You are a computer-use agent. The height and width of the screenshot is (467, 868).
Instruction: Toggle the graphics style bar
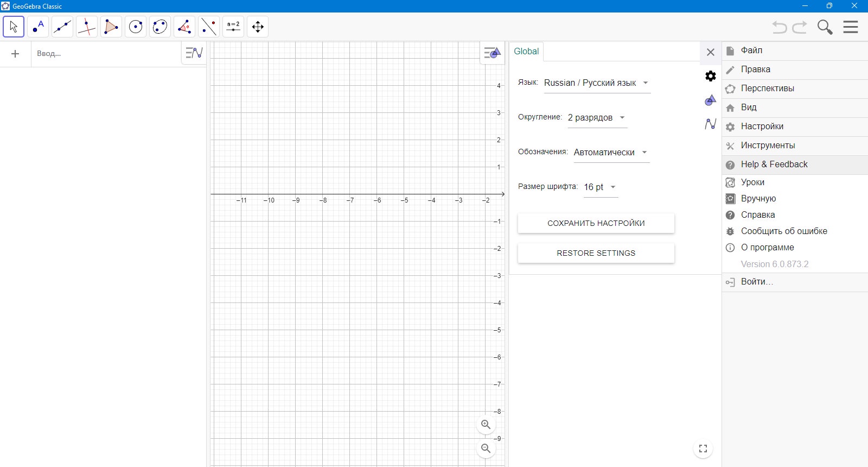(x=492, y=53)
